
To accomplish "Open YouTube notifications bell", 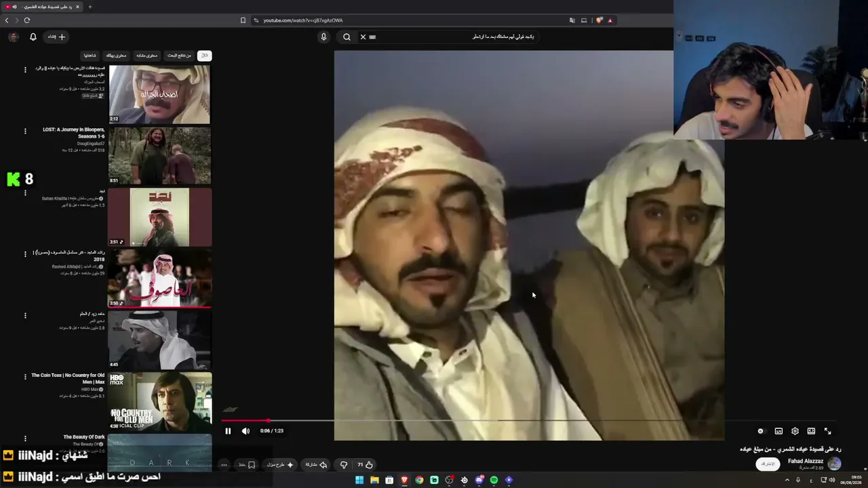I will coord(33,37).
